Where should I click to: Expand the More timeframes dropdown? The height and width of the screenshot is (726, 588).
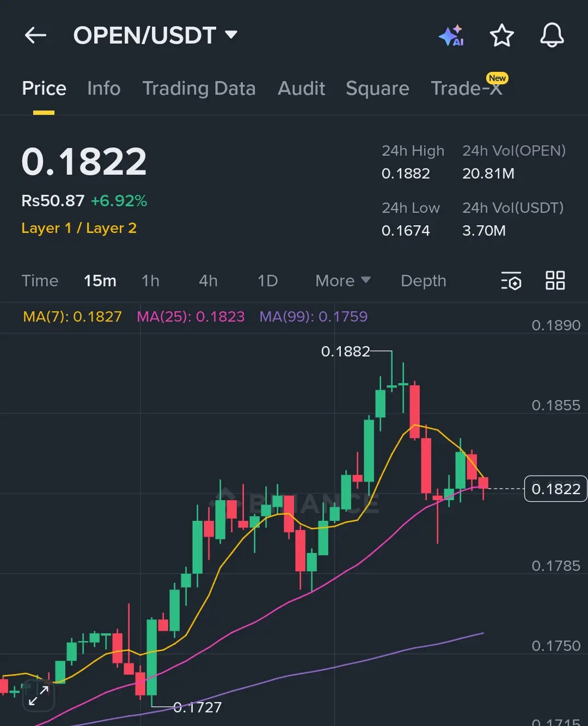343,281
